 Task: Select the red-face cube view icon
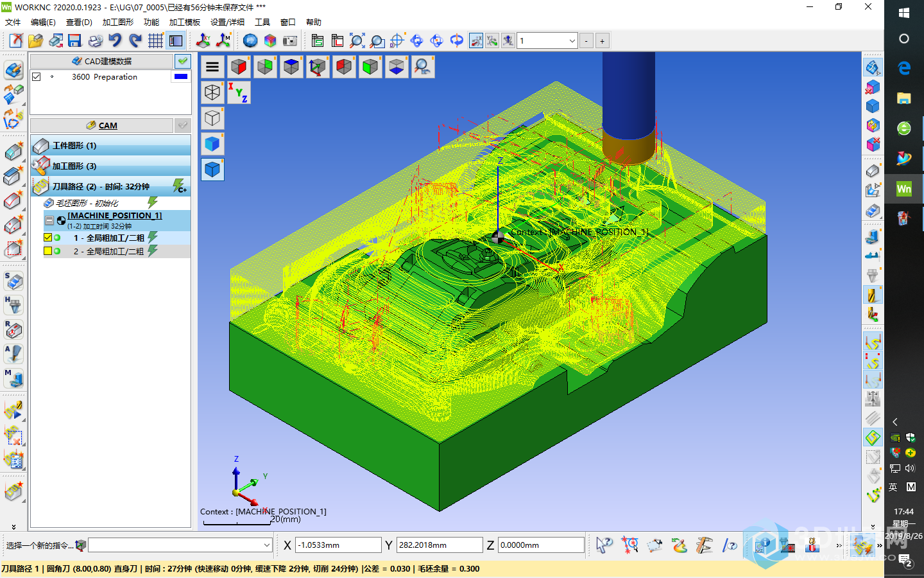click(239, 66)
